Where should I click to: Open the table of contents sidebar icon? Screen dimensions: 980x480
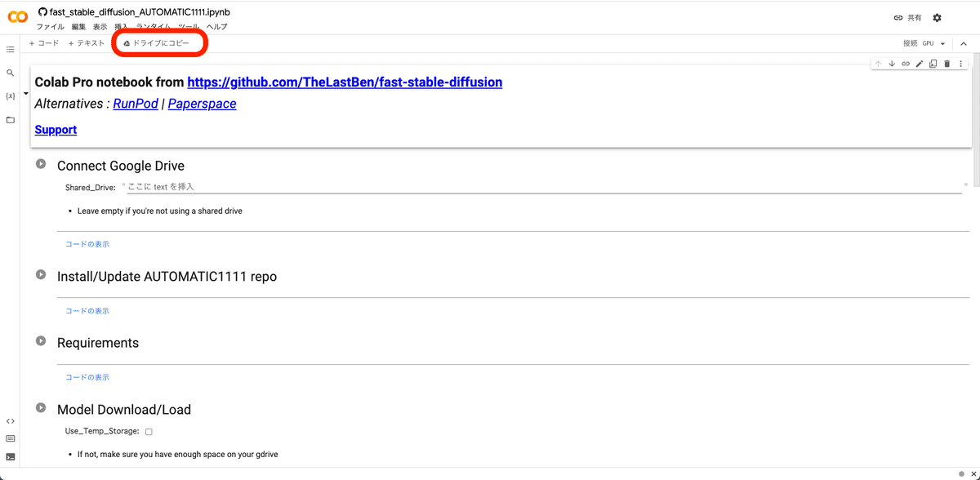11,50
